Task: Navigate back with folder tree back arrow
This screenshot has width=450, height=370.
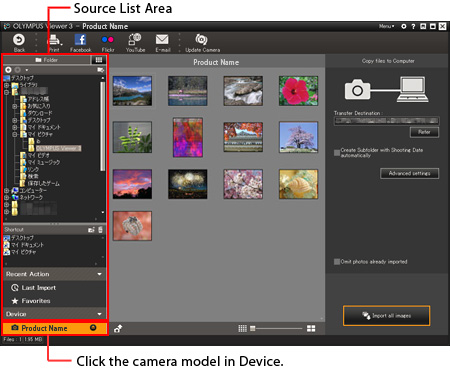Action: [x=8, y=70]
